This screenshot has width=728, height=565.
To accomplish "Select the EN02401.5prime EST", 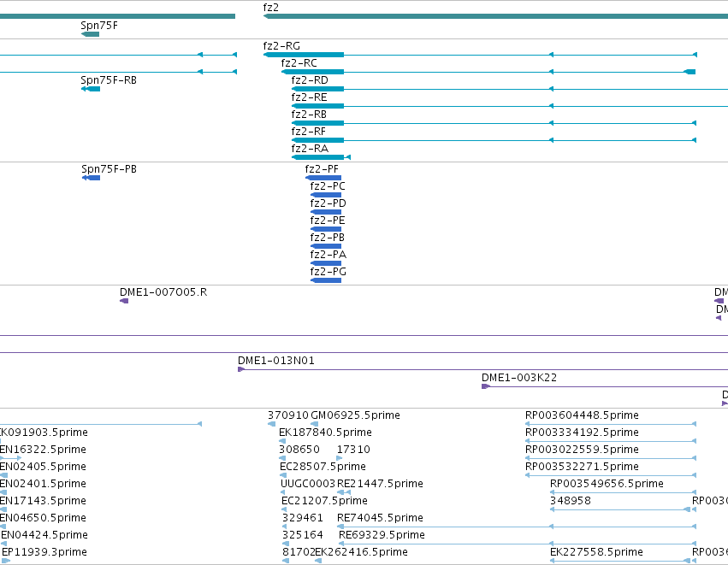I will click(x=3, y=492).
